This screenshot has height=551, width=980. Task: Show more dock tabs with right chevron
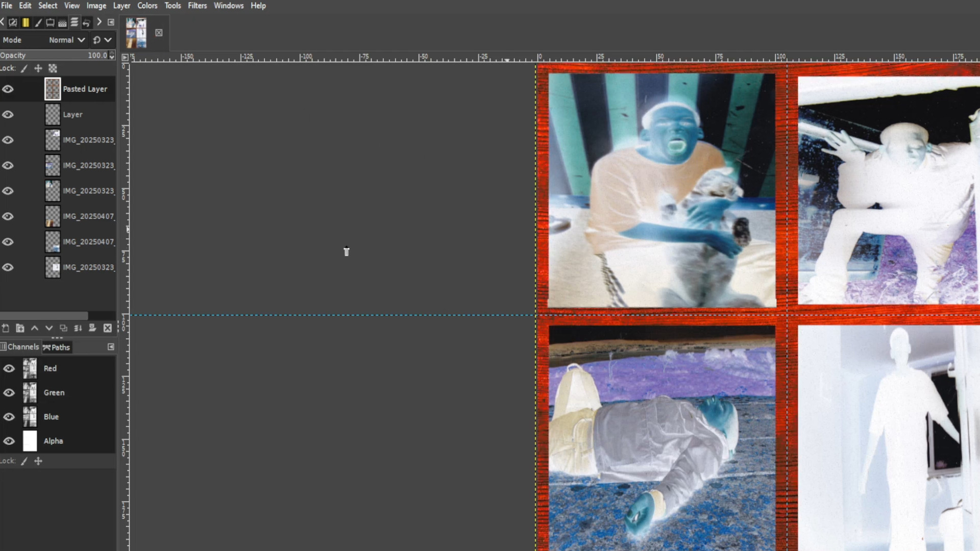tap(99, 22)
